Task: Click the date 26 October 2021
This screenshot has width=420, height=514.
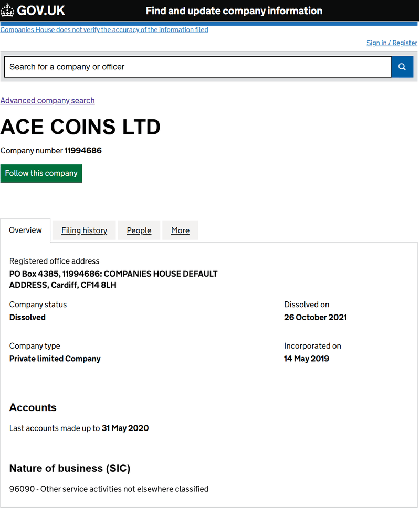Action: [x=316, y=317]
